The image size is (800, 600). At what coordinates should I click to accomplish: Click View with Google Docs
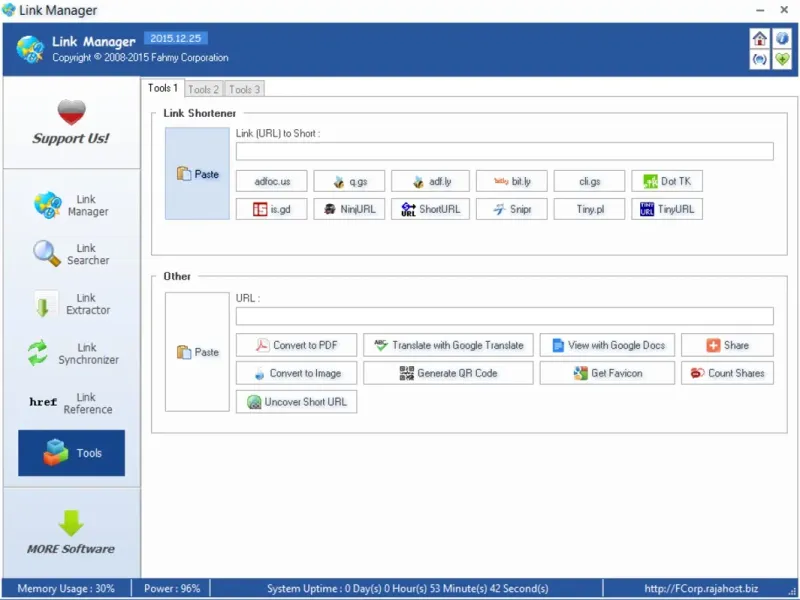(607, 345)
